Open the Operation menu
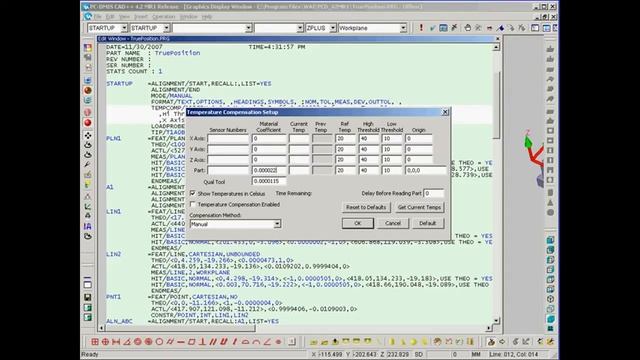The height and width of the screenshot is (360, 640). click(x=163, y=17)
